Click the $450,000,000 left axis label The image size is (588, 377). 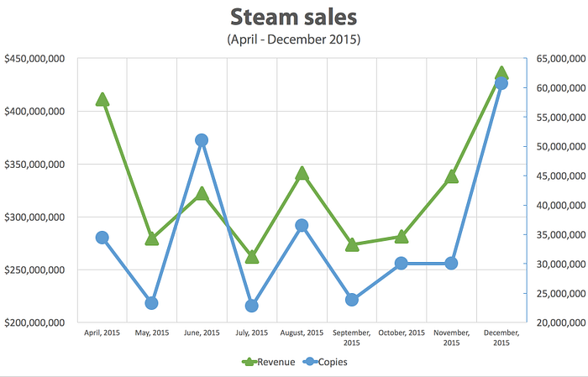(x=34, y=59)
